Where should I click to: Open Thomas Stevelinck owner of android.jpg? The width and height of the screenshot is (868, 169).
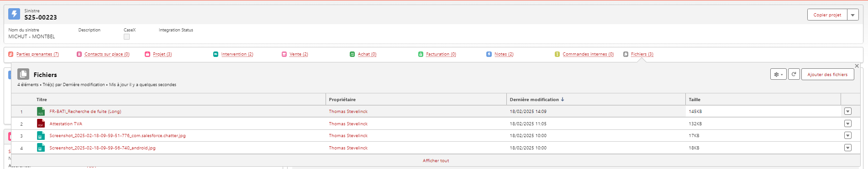pos(348,148)
